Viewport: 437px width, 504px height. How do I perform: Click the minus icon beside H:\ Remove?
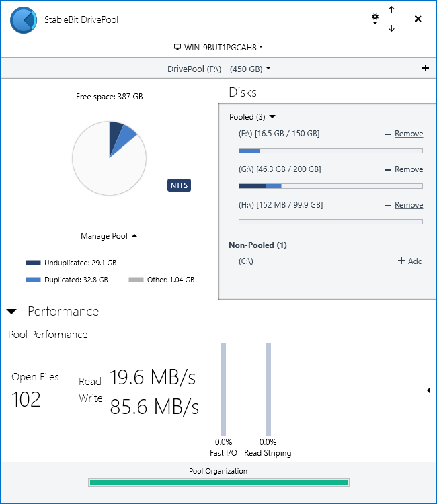tap(388, 206)
